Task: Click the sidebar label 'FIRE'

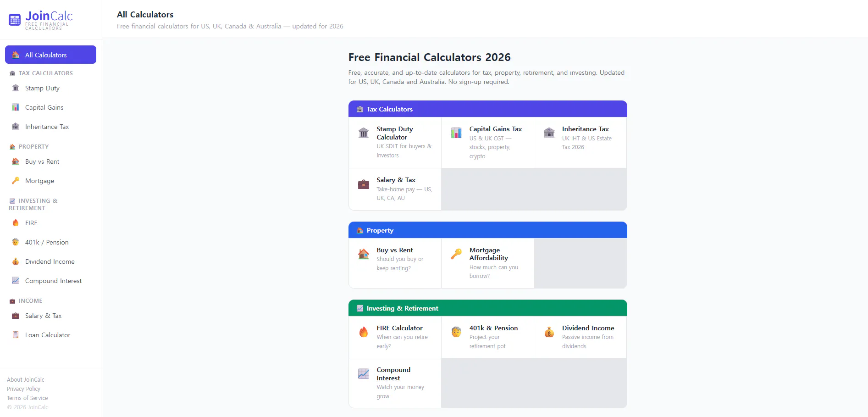Action: click(x=31, y=223)
